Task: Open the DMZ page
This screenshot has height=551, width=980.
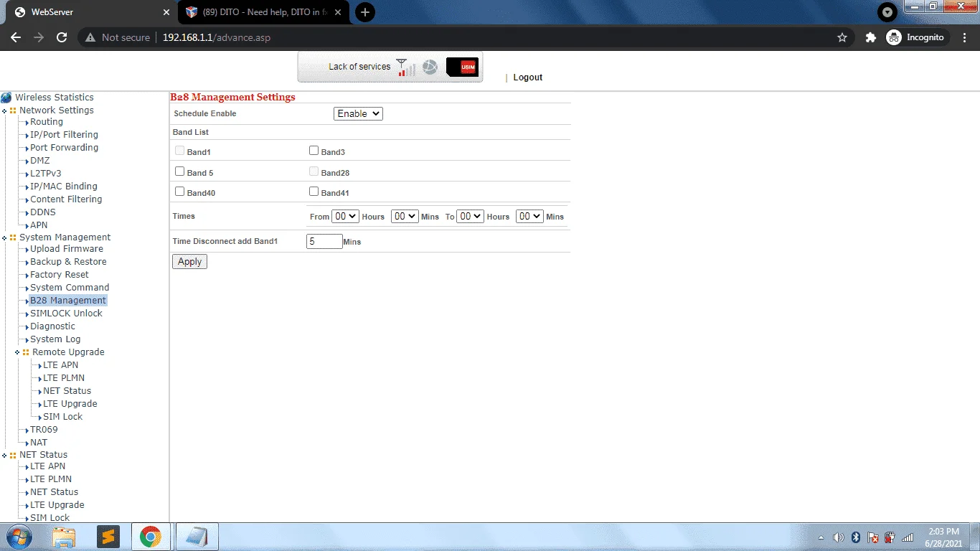Action: pos(40,161)
